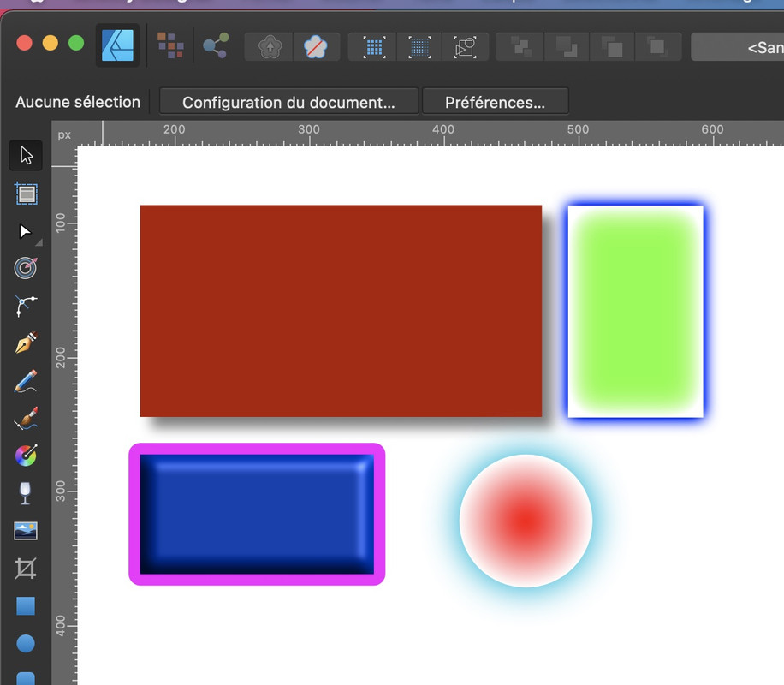Click the move forward one arrangement icon
784x685 pixels.
[x=612, y=47]
